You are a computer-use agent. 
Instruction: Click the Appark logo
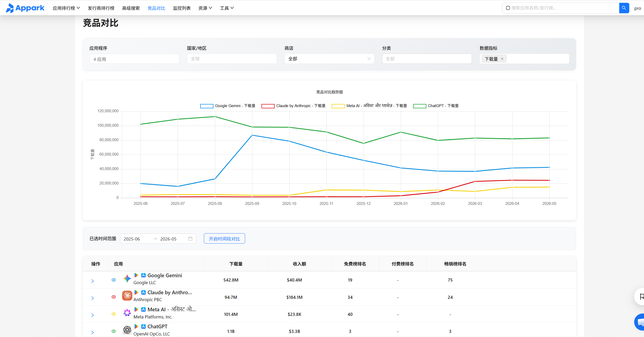point(25,8)
